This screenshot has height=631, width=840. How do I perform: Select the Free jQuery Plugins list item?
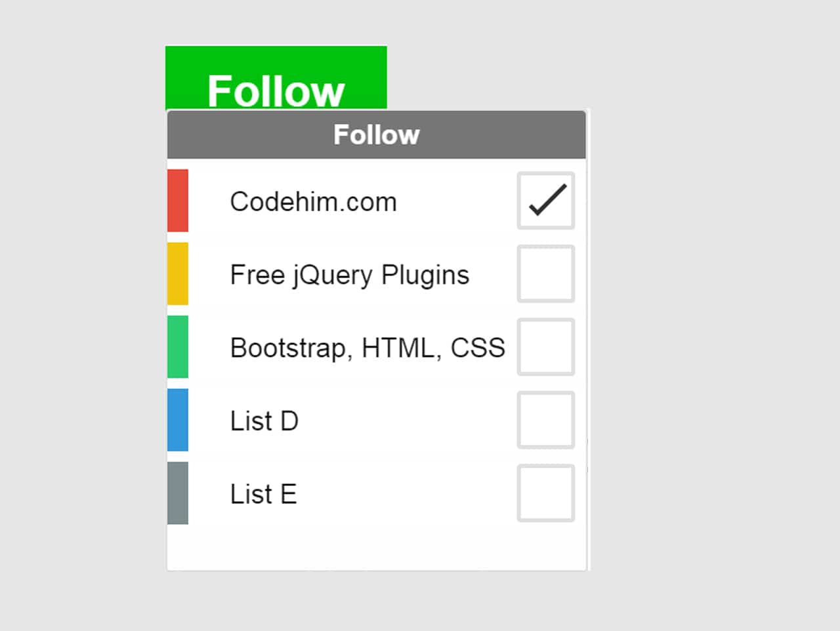pyautogui.click(x=349, y=274)
